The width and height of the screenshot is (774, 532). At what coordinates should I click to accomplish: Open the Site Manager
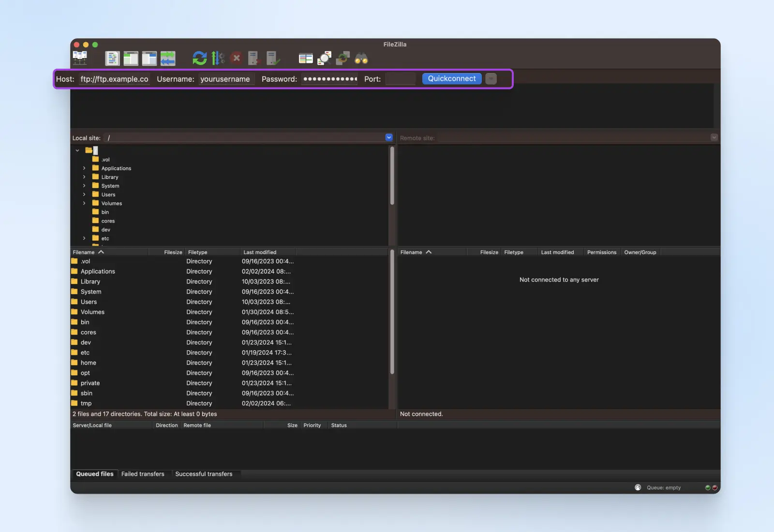(80, 58)
